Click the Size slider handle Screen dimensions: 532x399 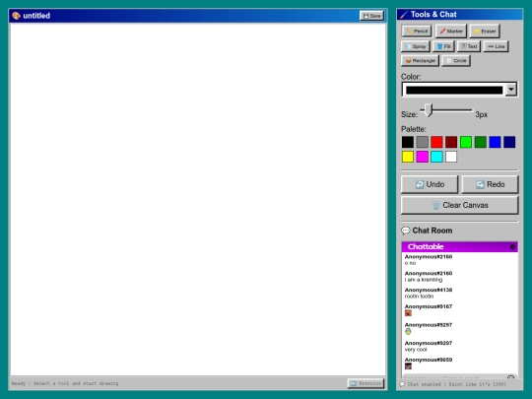pyautogui.click(x=429, y=110)
